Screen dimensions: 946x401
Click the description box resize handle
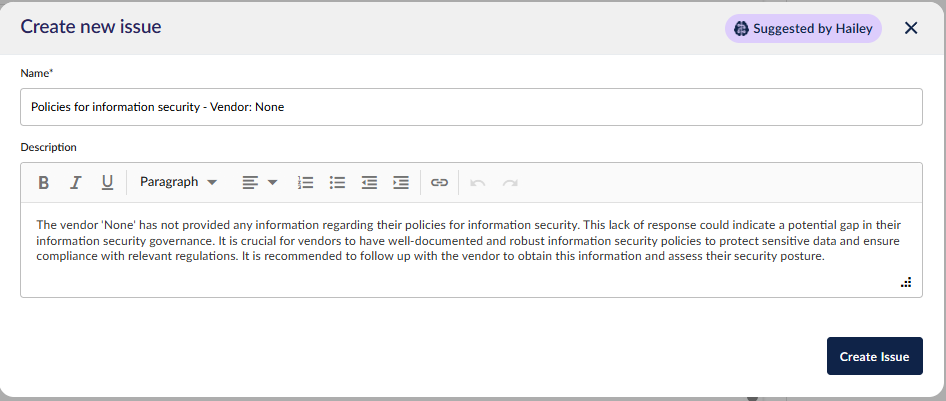pyautogui.click(x=906, y=282)
